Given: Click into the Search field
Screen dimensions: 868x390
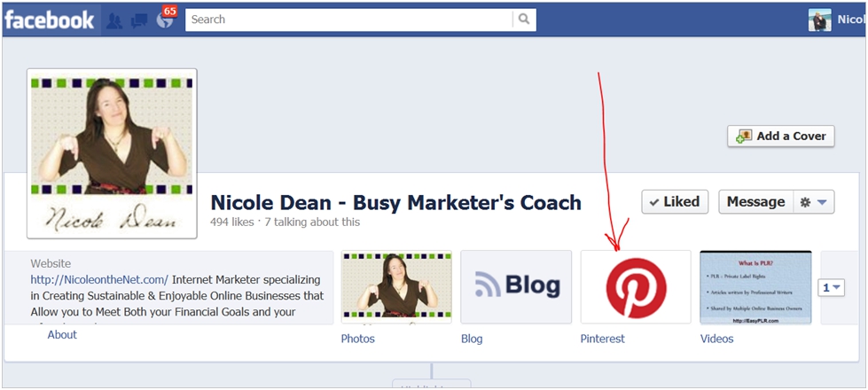Looking at the screenshot, I should pos(349,19).
